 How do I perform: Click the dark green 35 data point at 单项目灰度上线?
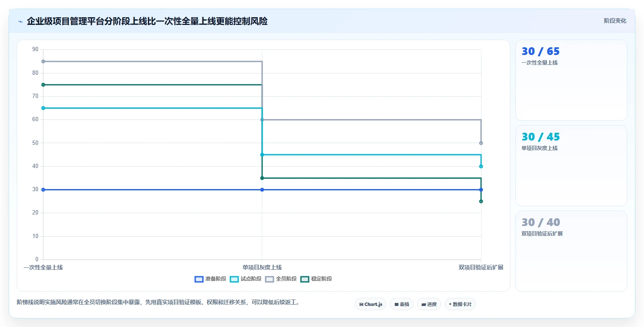click(262, 178)
